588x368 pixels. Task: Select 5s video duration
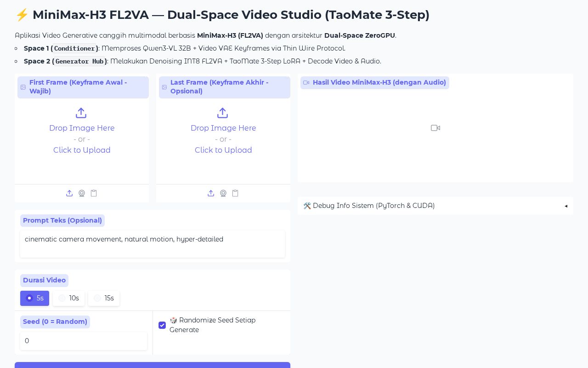tap(34, 298)
